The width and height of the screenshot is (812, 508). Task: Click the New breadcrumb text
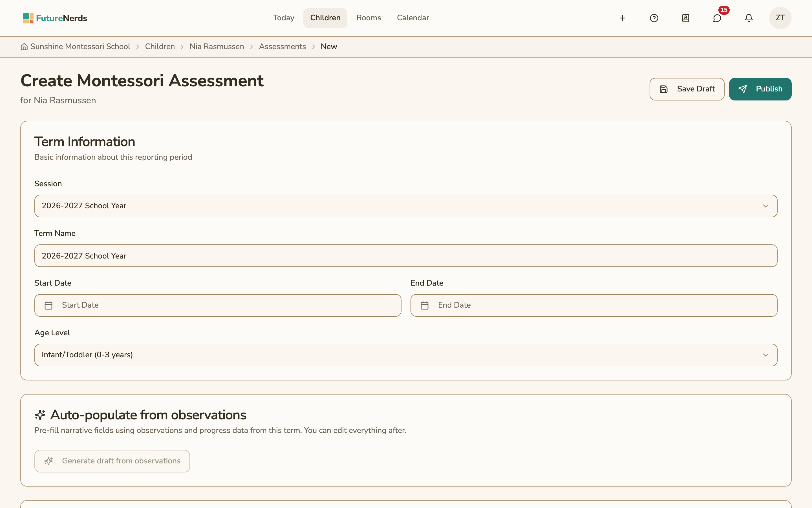coord(329,47)
